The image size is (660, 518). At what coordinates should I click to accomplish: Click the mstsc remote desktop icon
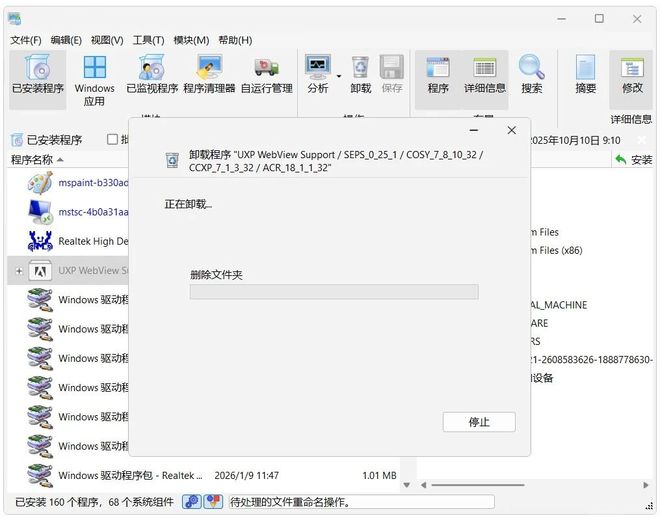[40, 212]
